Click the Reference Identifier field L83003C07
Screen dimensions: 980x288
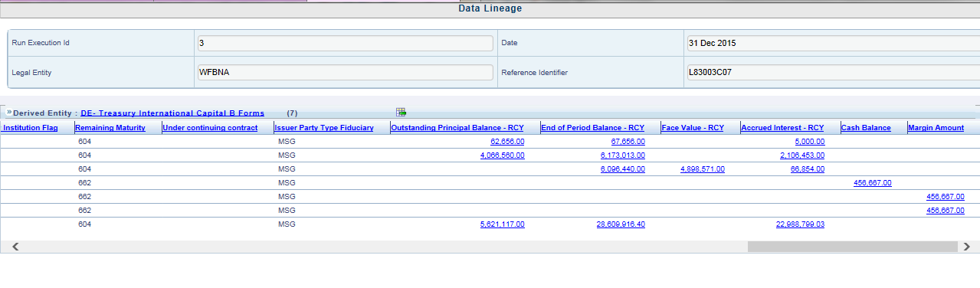coord(833,73)
